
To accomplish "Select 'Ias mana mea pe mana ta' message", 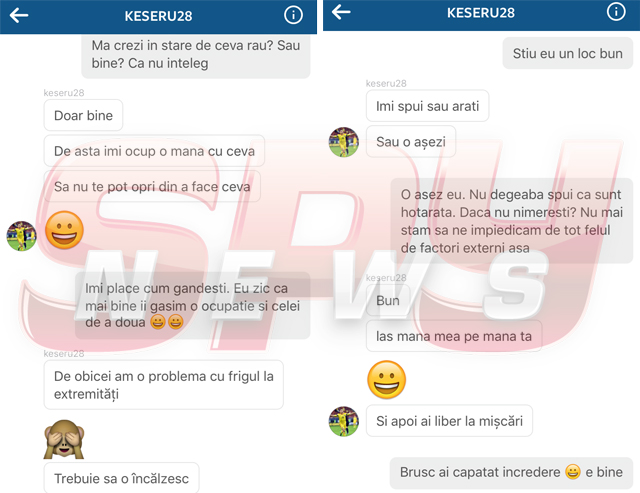I will pos(454,336).
